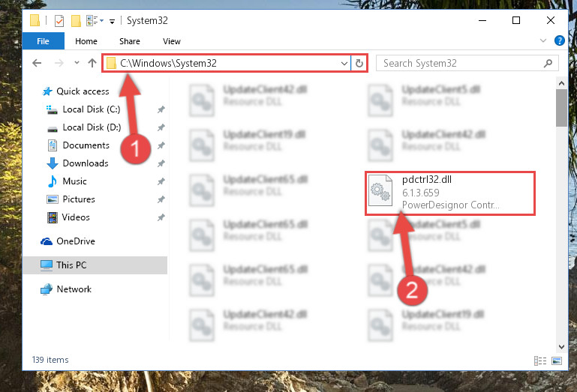Click the search magnifier icon
Image resolution: width=577 pixels, height=392 pixels.
[548, 63]
